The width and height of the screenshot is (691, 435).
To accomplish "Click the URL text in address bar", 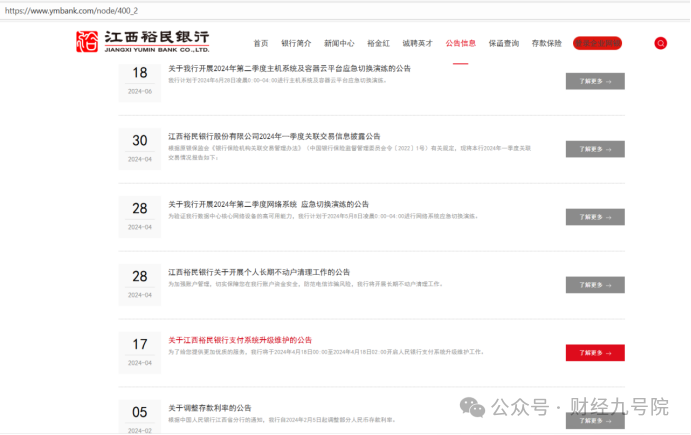I will pos(71,11).
